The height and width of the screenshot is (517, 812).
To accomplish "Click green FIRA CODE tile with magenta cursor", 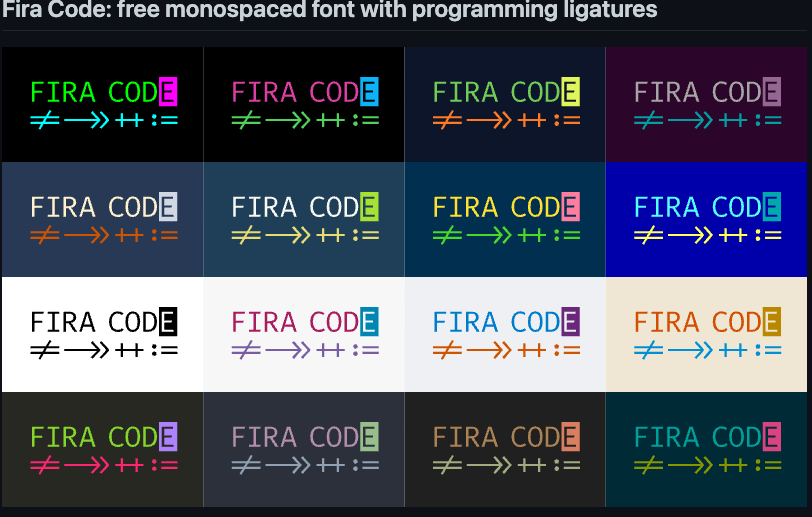I will (103, 104).
